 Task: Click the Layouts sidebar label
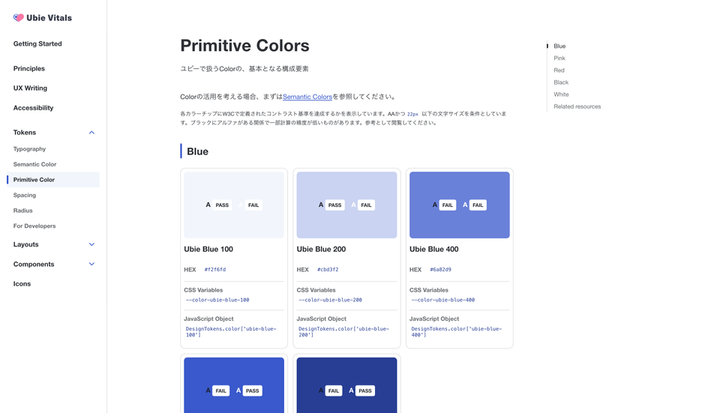click(x=26, y=244)
